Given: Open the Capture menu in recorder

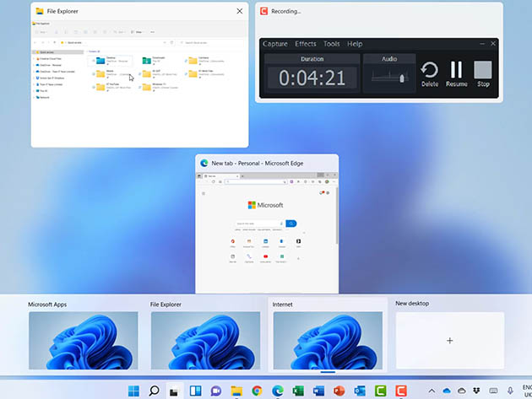Looking at the screenshot, I should point(275,44).
